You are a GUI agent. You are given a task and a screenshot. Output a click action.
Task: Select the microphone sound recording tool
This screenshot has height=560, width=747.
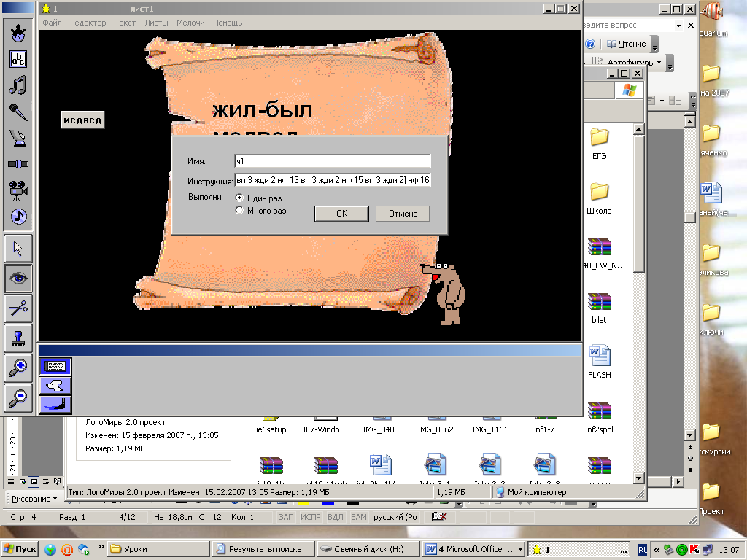pyautogui.click(x=18, y=112)
